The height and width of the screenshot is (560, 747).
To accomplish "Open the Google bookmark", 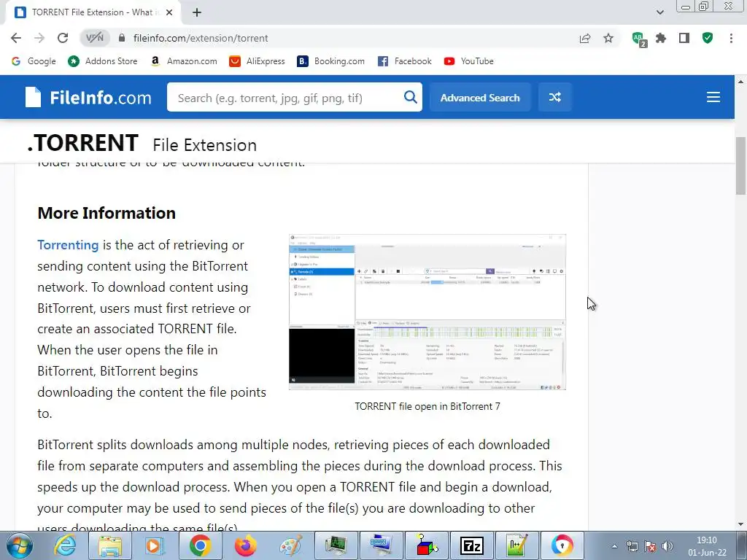I will pyautogui.click(x=34, y=61).
